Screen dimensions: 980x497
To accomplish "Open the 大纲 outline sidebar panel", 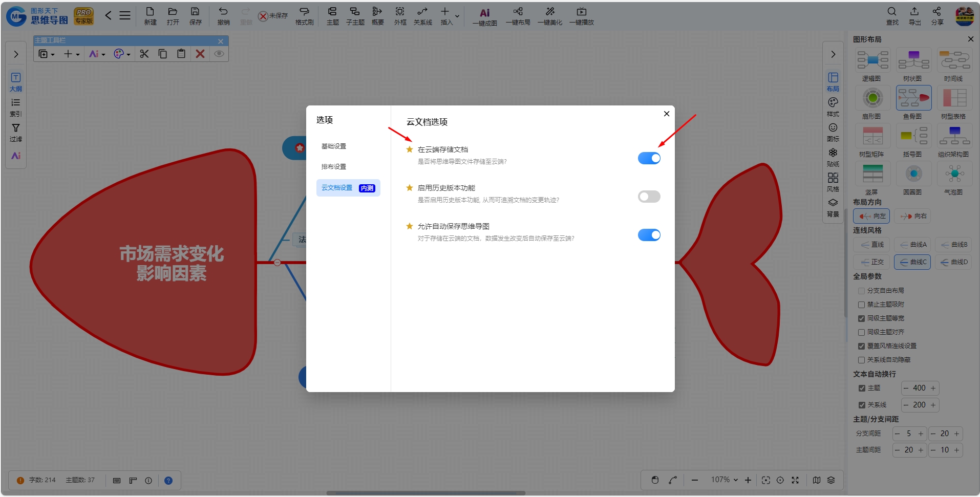I will [16, 82].
